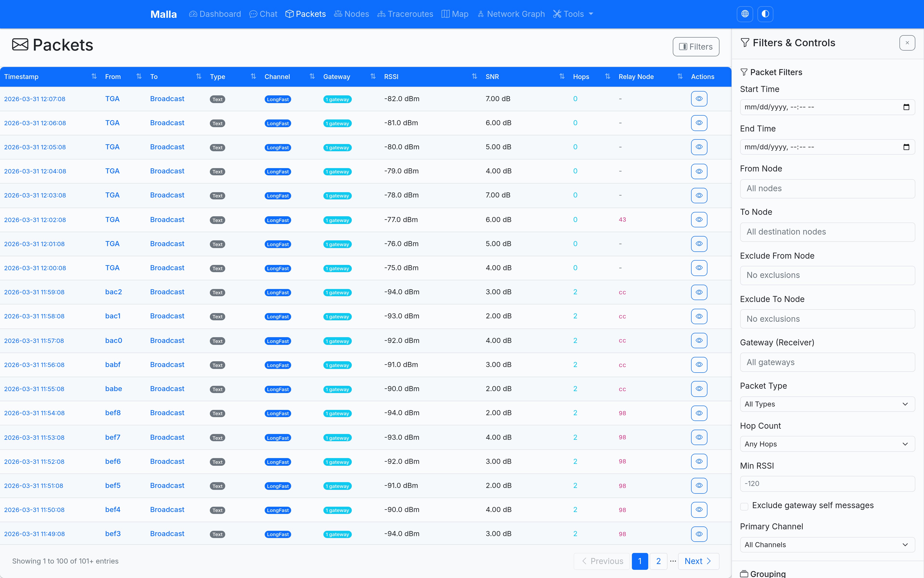Enable Exclude gateway self messages checkbox
The image size is (924, 578).
(744, 506)
